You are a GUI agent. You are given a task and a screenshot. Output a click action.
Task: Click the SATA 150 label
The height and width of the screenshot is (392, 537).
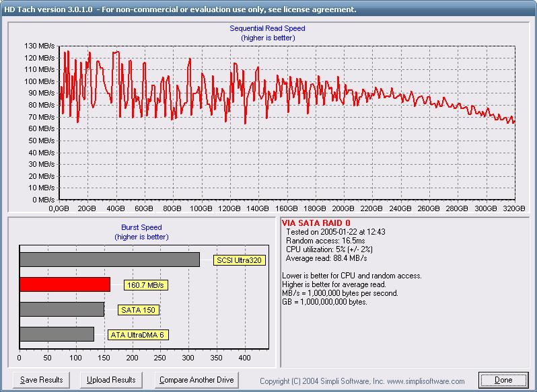tap(139, 310)
